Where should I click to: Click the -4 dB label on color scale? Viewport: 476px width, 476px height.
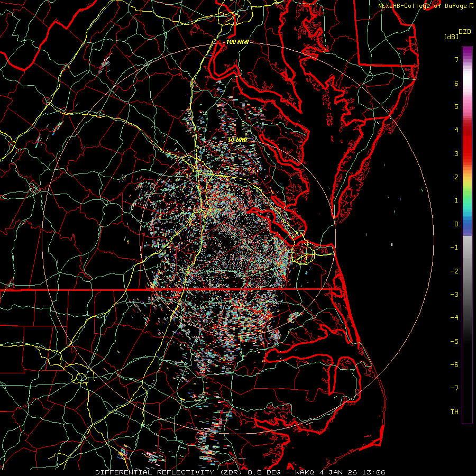[x=454, y=318]
